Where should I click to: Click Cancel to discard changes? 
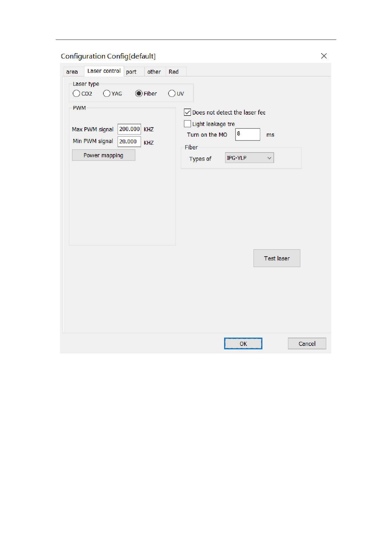point(307,344)
